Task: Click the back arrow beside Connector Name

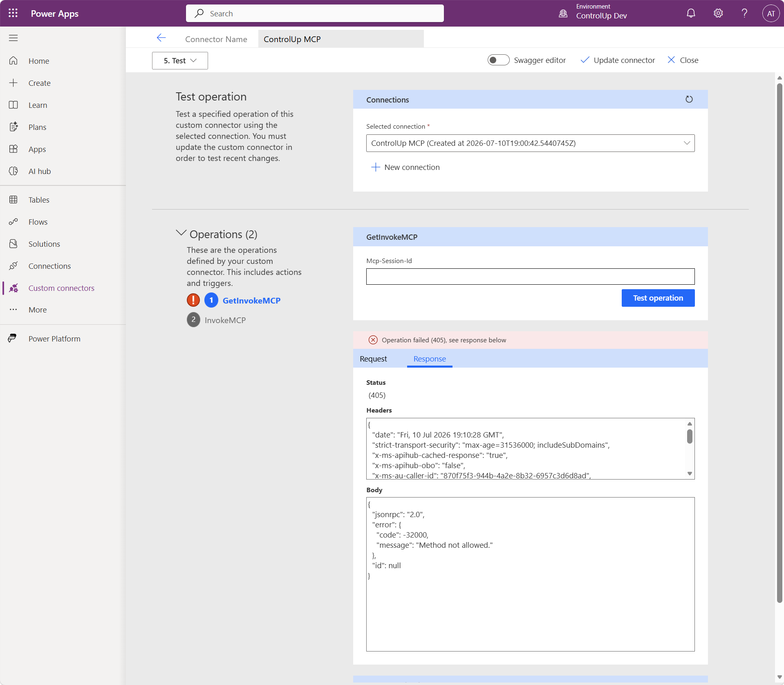Action: tap(161, 38)
